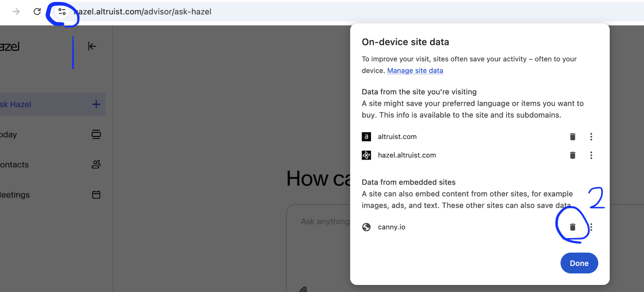Start new chat with plus icon
Image resolution: width=644 pixels, height=292 pixels.
coord(96,104)
